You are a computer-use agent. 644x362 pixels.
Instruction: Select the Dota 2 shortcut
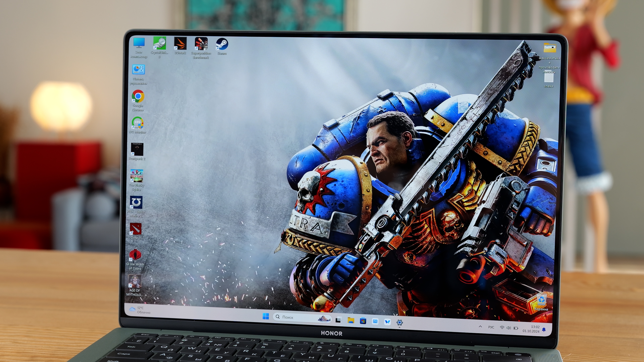pyautogui.click(x=136, y=229)
